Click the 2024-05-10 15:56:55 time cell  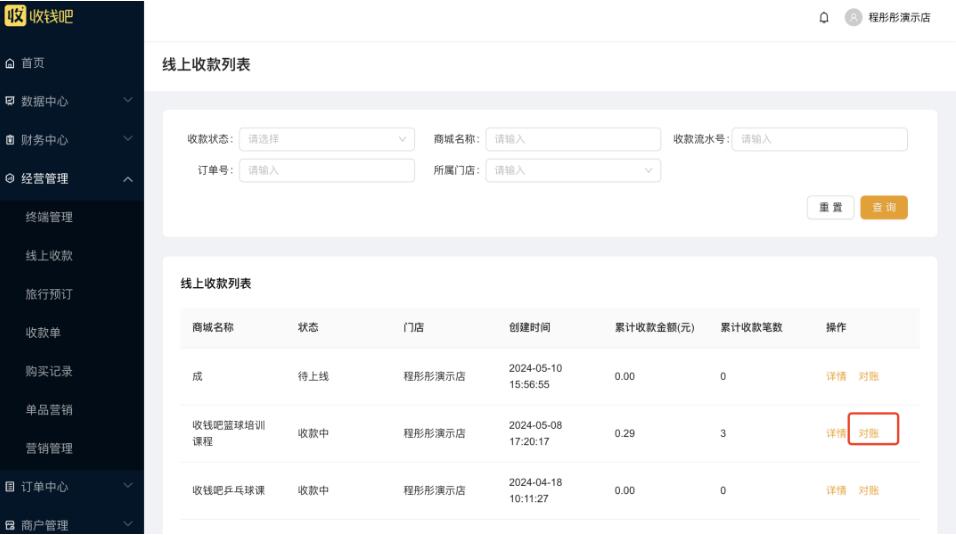pyautogui.click(x=535, y=376)
